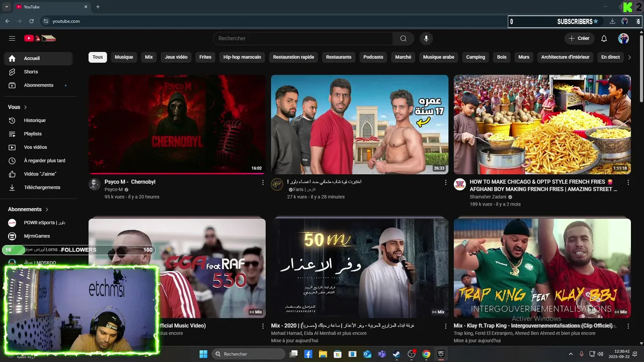This screenshot has width=644, height=362.
Task: Open Windows Start menu
Action: pos(203,354)
